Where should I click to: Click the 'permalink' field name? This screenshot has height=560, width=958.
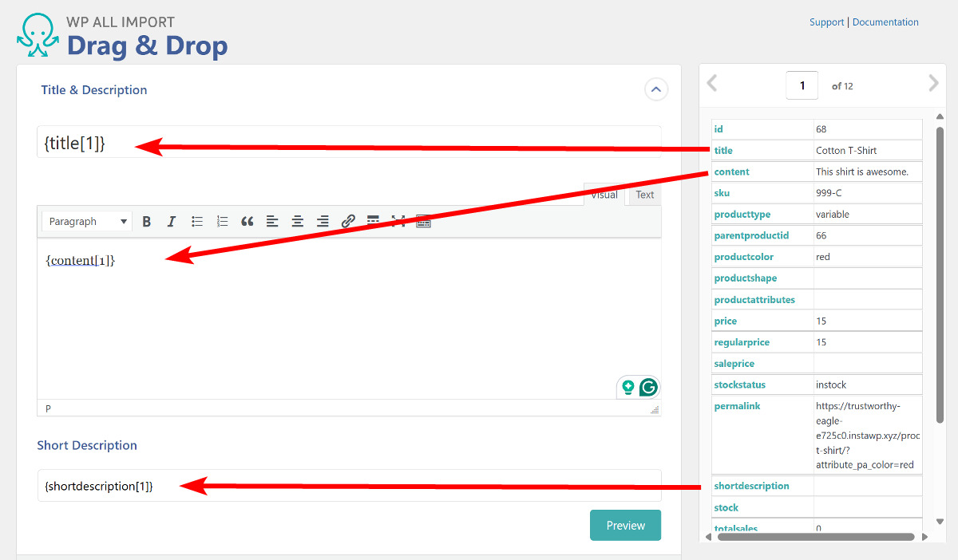coord(737,406)
